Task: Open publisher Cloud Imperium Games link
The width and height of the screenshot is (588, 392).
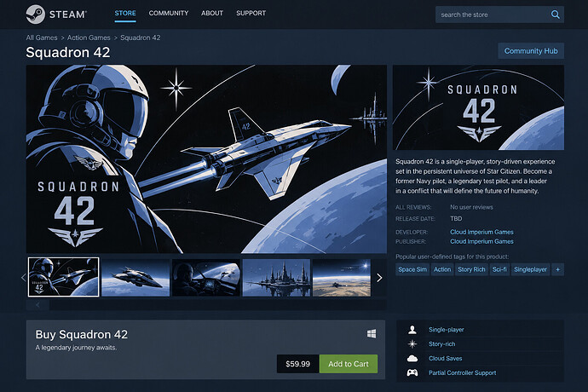Action: click(481, 241)
